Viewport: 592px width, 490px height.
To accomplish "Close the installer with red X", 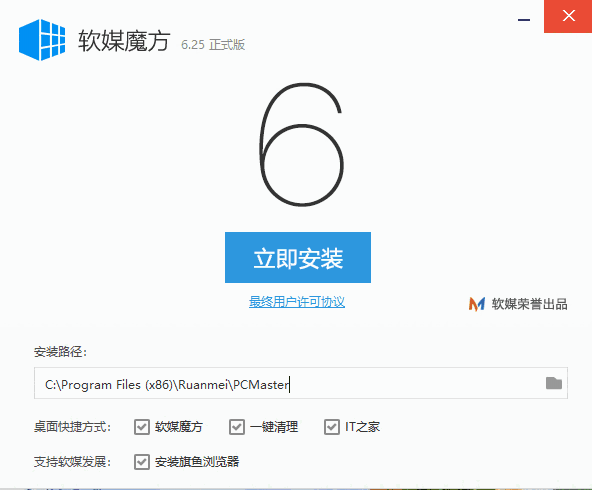I will click(x=568, y=16).
